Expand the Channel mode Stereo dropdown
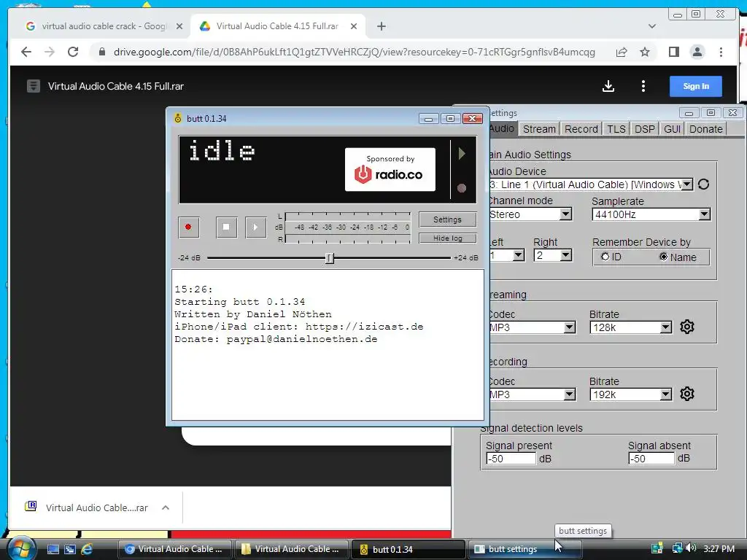Screen dimensions: 747x560 565,214
